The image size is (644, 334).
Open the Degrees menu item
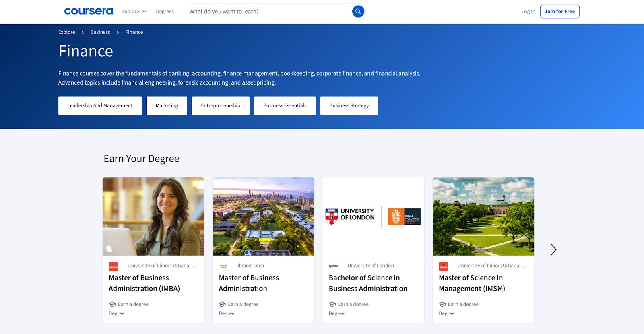[165, 12]
